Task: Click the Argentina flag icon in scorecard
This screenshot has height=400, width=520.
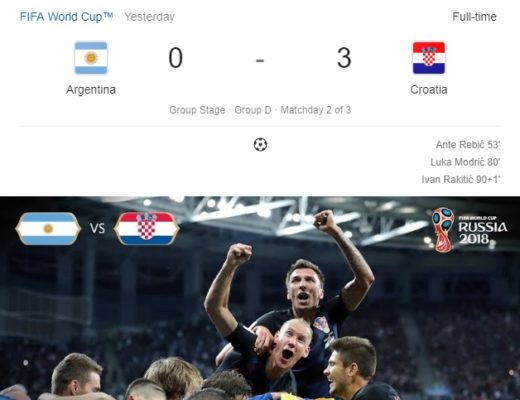Action: (x=91, y=58)
